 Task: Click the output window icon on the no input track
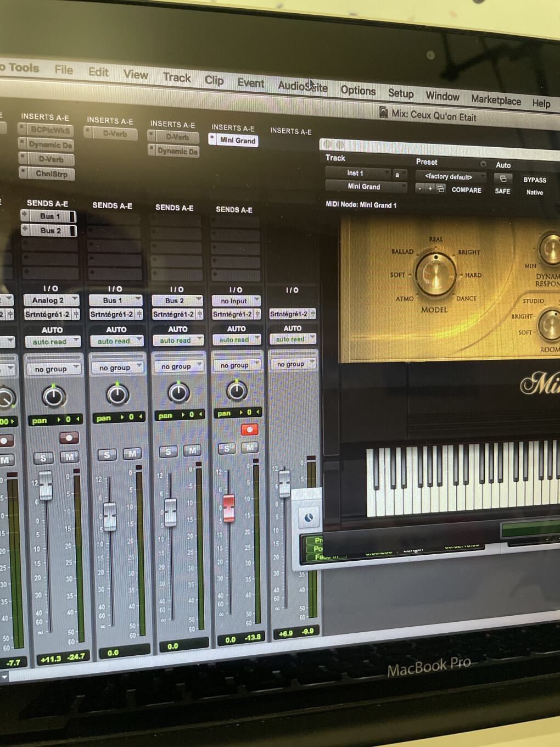coord(257,314)
